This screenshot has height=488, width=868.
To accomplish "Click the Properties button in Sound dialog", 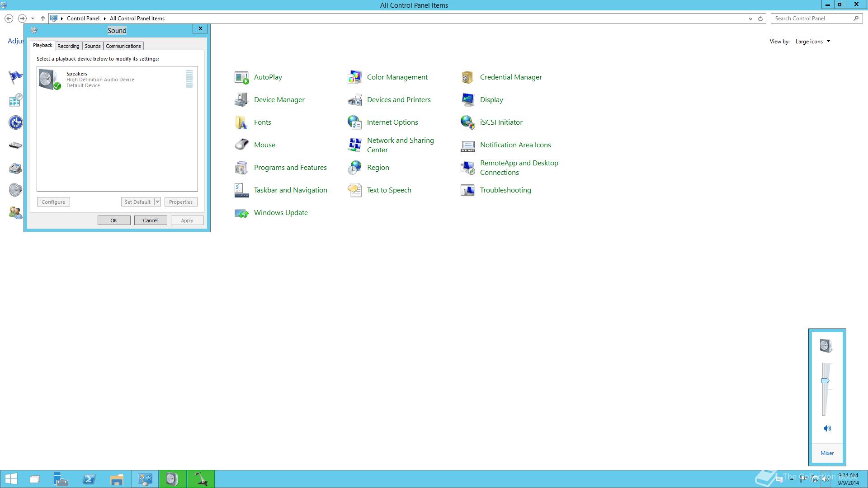I will pos(181,202).
